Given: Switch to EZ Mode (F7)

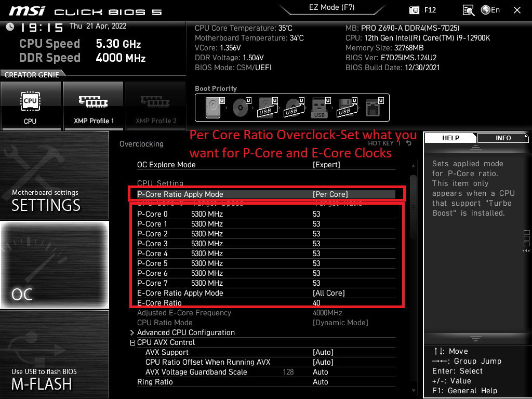Looking at the screenshot, I should 332,7.
